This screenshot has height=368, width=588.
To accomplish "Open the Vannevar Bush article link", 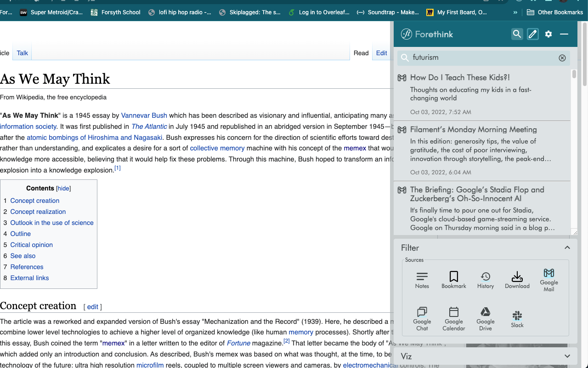I will 144,115.
